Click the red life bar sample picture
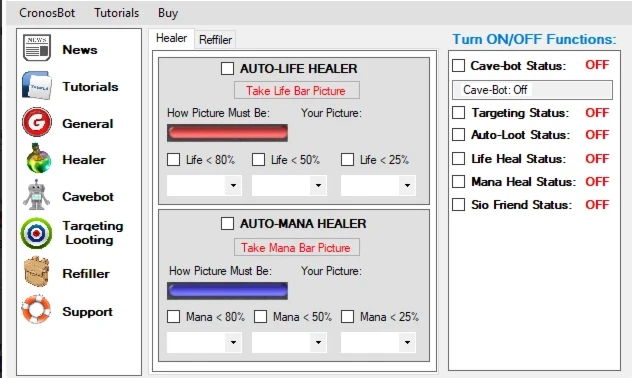 pos(227,133)
